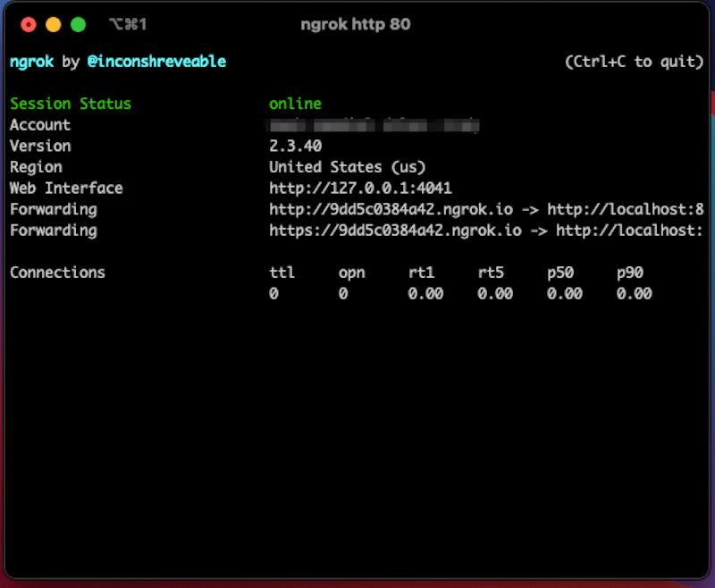The height and width of the screenshot is (588, 715).
Task: Click the 'p90' column header
Action: 630,273
